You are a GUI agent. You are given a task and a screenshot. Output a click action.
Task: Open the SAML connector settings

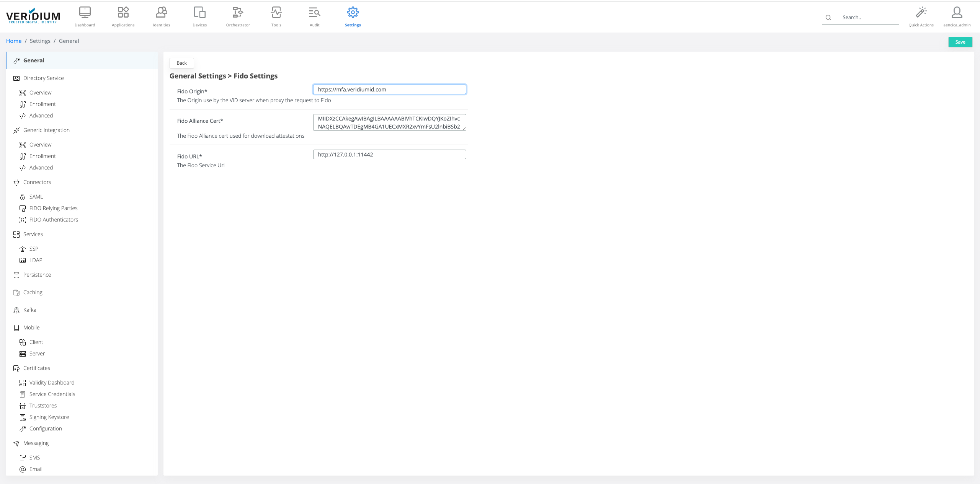click(x=36, y=197)
